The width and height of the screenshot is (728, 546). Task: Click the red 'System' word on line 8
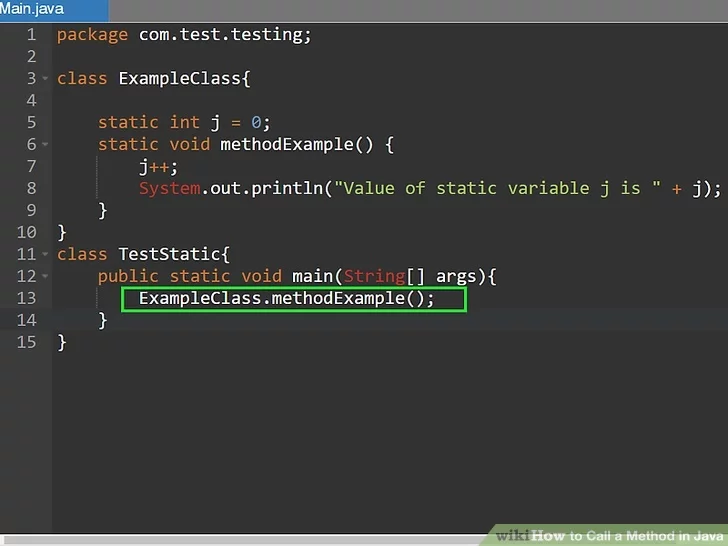(169, 188)
